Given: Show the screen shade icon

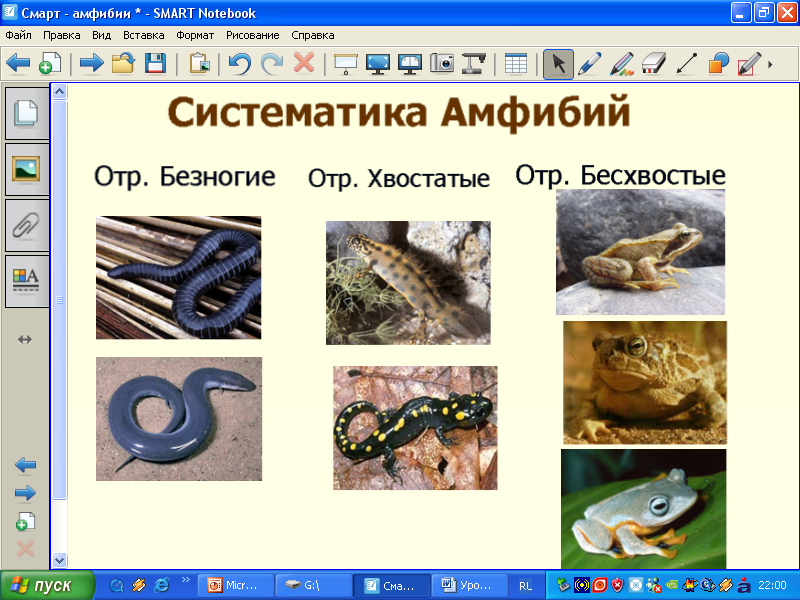Looking at the screenshot, I should coord(346,64).
